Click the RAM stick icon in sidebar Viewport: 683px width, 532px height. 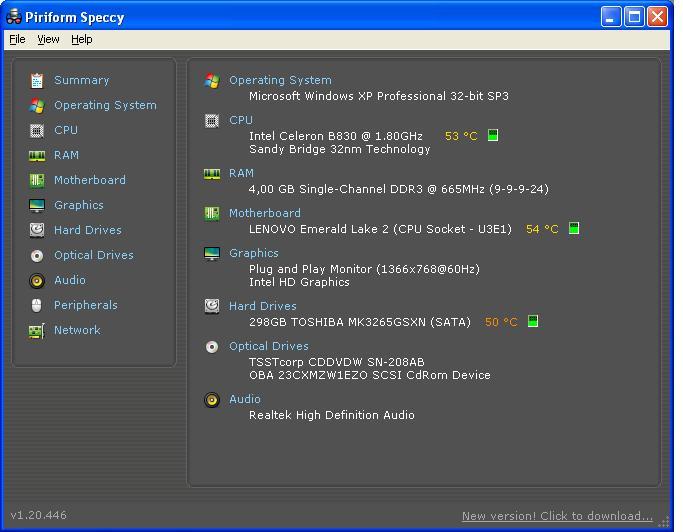(x=37, y=156)
